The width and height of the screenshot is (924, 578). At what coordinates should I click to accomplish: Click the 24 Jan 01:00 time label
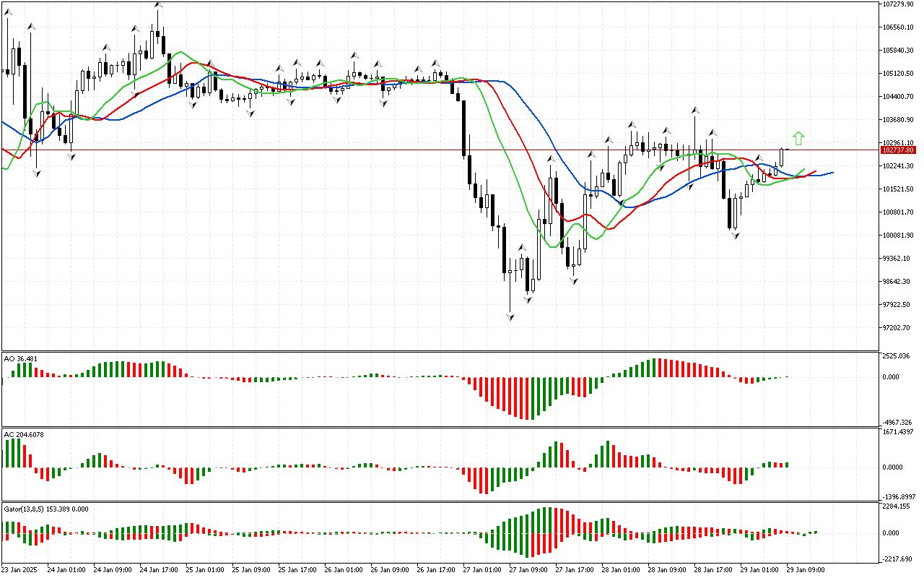tap(67, 570)
